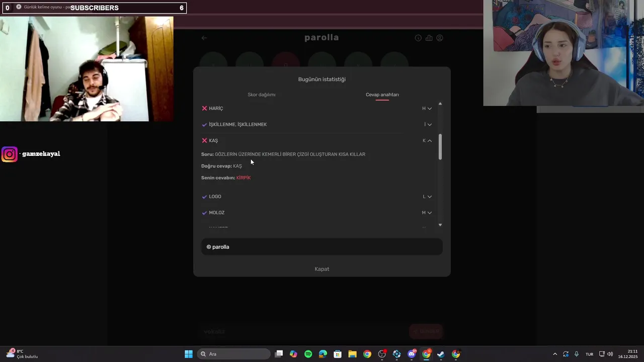Screen dimensions: 644x362
Task: Open the parolla profile icon
Action: tap(440, 38)
